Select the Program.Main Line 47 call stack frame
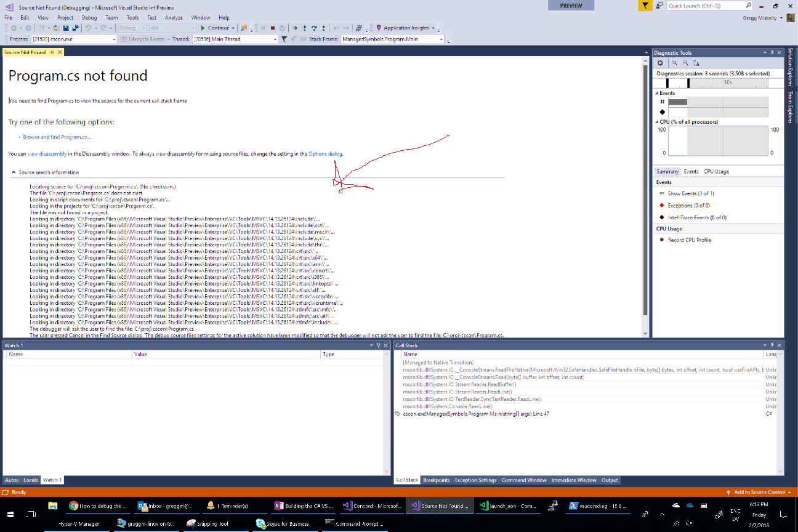 pos(476,414)
